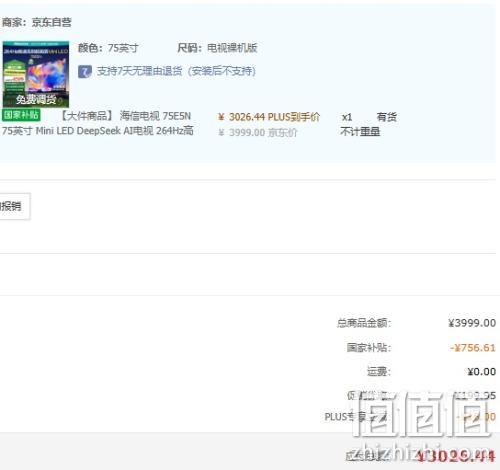Click the 尺码 电视裸机版 attribute text
The image size is (500, 470).
(217, 48)
